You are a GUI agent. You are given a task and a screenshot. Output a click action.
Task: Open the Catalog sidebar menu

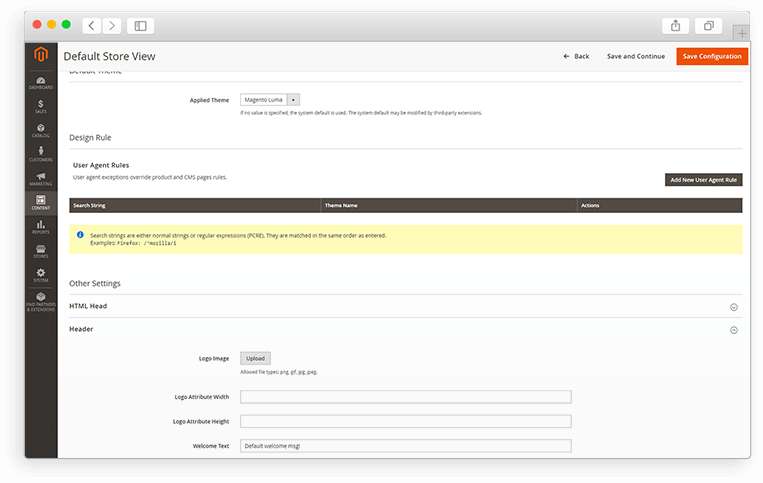[41, 131]
